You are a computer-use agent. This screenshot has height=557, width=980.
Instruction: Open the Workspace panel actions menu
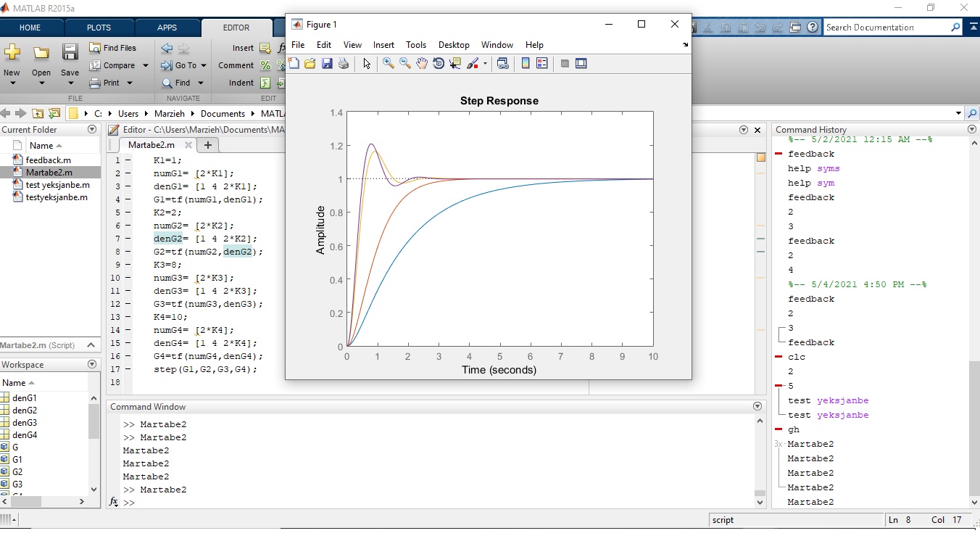pos(92,364)
